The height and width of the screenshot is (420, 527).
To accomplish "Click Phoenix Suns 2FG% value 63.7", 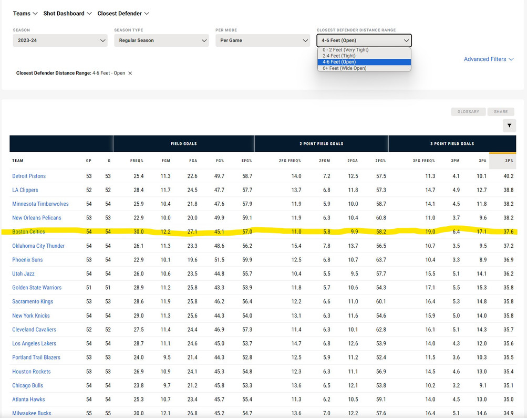I will tap(381, 260).
